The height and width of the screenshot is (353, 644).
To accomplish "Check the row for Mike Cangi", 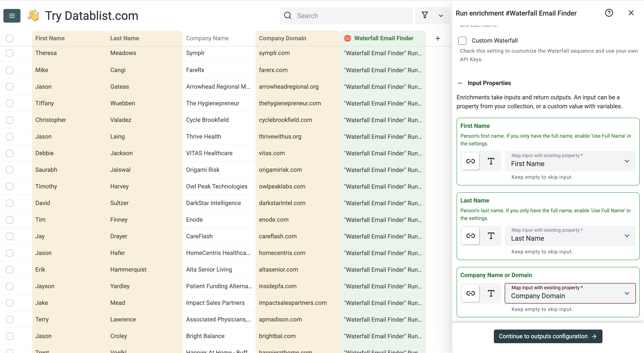I will pos(10,70).
